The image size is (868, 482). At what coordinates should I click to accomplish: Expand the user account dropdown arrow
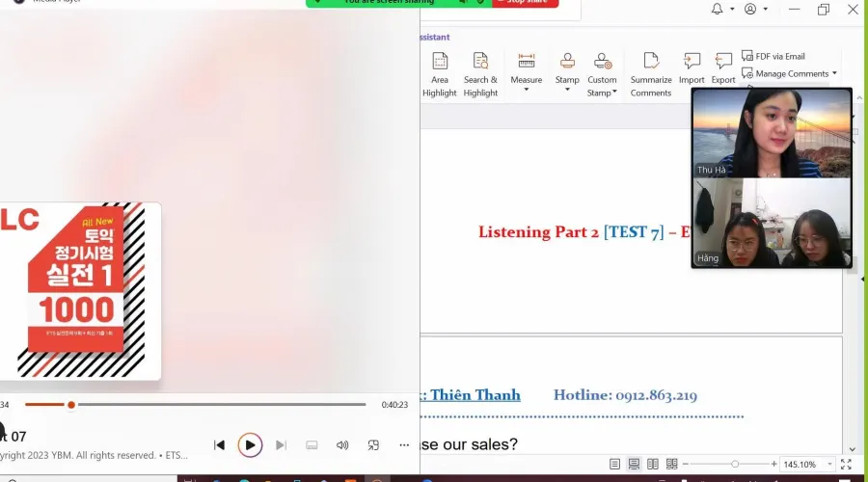point(766,9)
